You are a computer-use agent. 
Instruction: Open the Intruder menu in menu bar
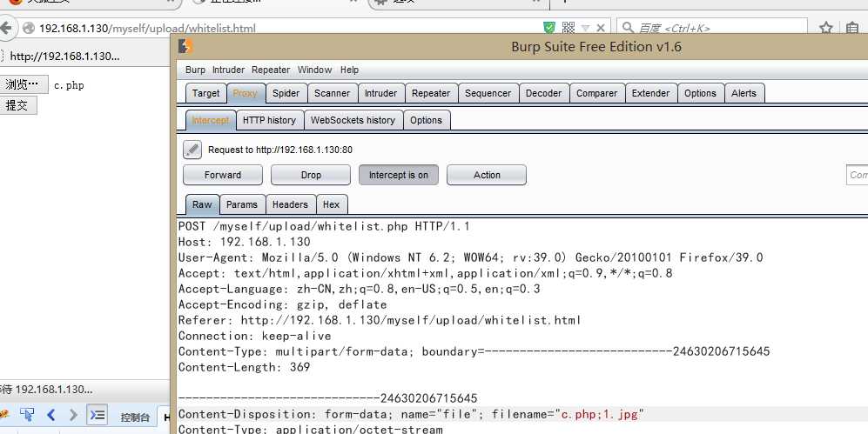tap(228, 70)
